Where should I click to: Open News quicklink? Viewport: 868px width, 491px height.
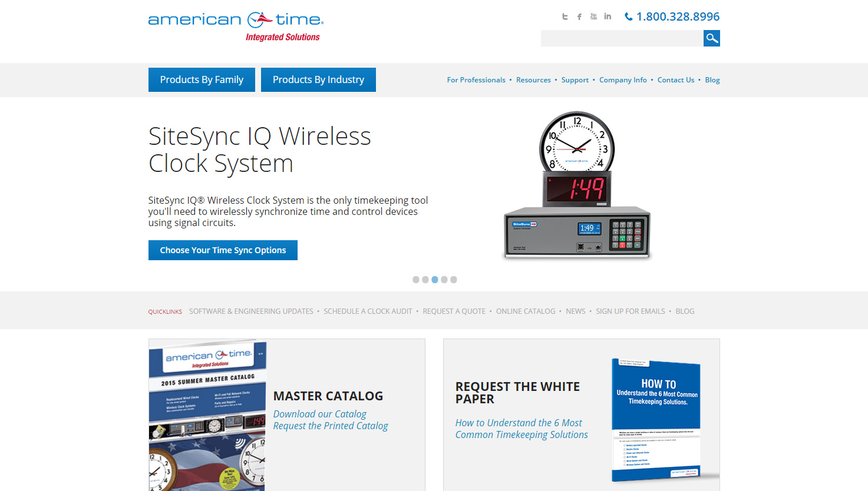(576, 311)
